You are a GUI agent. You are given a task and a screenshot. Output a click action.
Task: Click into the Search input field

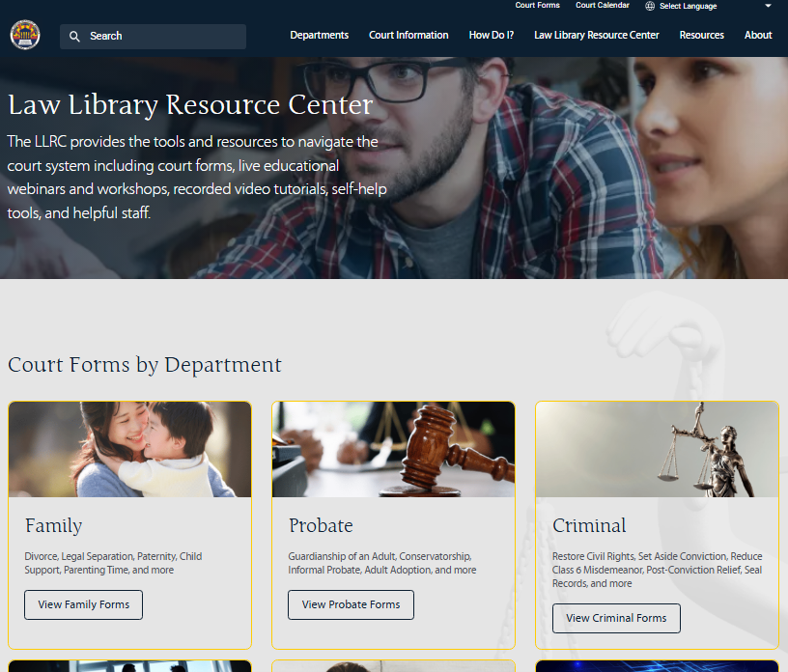[153, 37]
